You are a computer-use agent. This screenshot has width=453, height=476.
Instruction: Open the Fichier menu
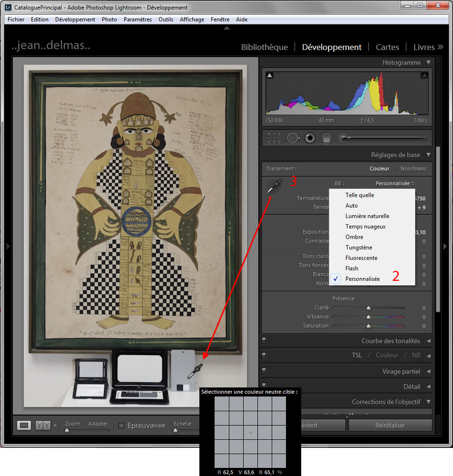click(16, 20)
